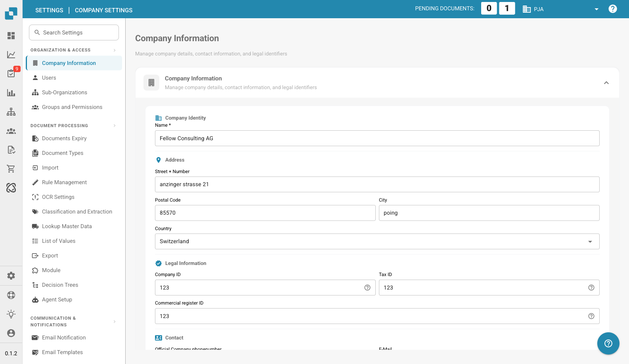
Task: Open tasks icon with badge 9
Action: [11, 73]
